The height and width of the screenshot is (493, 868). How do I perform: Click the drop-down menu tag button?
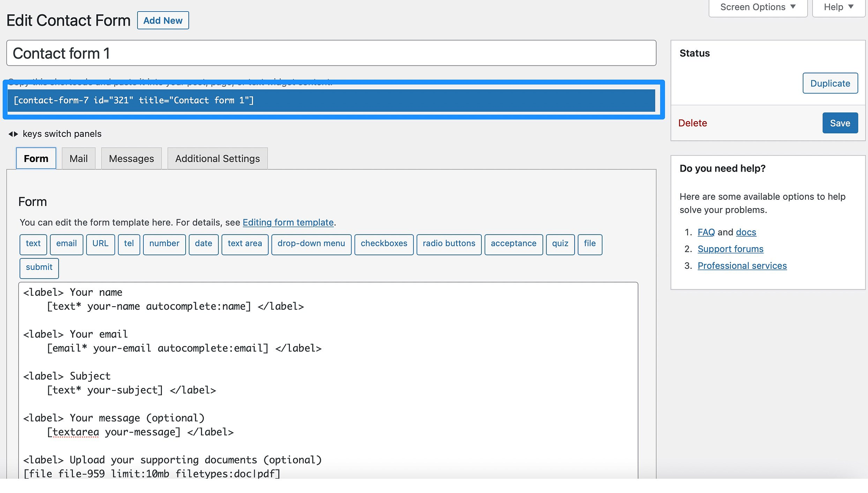click(x=311, y=244)
